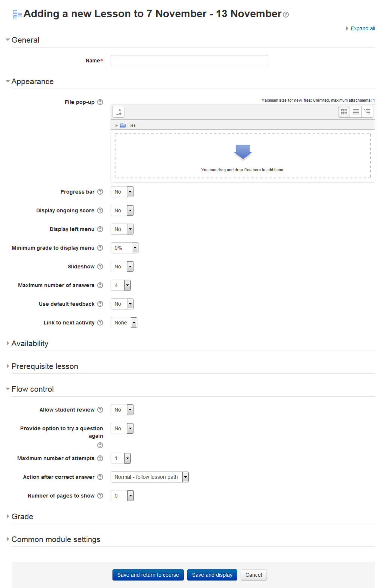The image size is (380, 588).
Task: Click the Add file icon in the file picker
Action: pyautogui.click(x=118, y=112)
